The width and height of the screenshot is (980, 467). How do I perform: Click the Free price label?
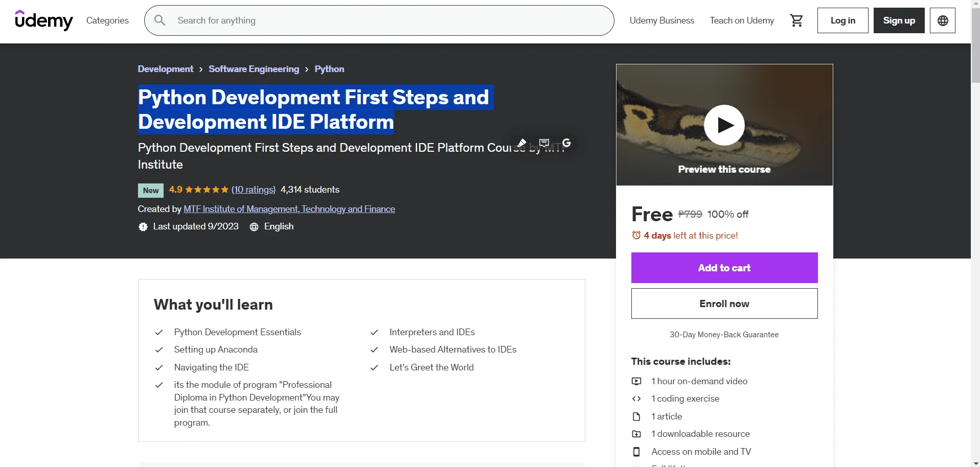click(x=652, y=214)
